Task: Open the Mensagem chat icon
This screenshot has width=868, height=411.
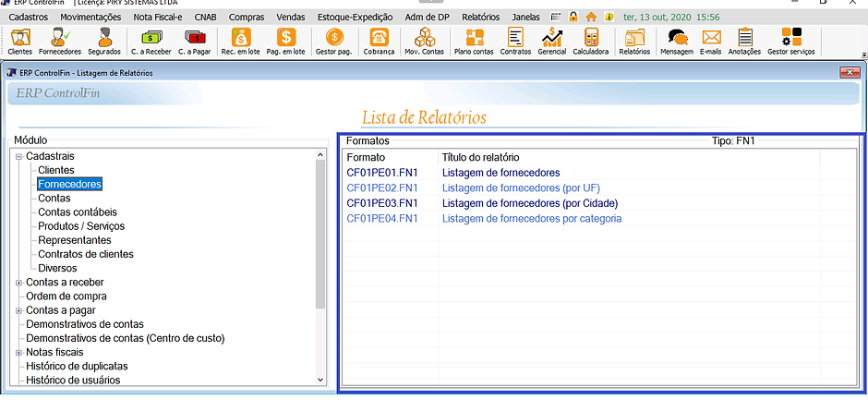Action: click(677, 42)
